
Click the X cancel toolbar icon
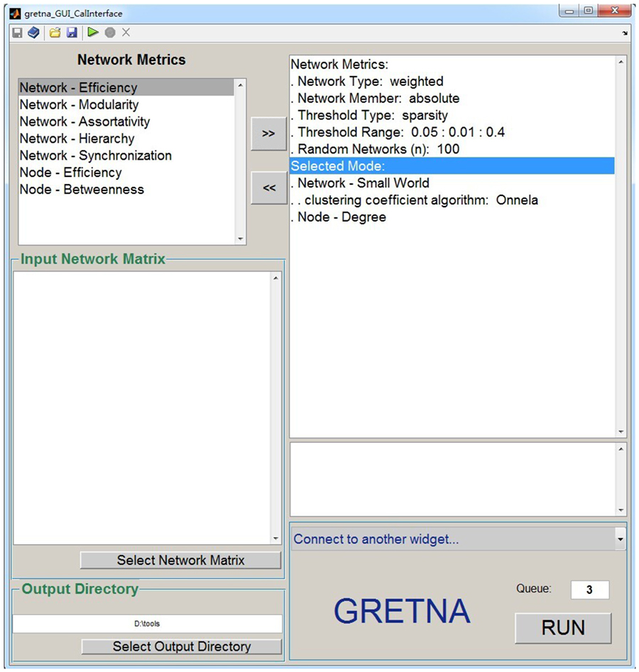click(x=126, y=32)
